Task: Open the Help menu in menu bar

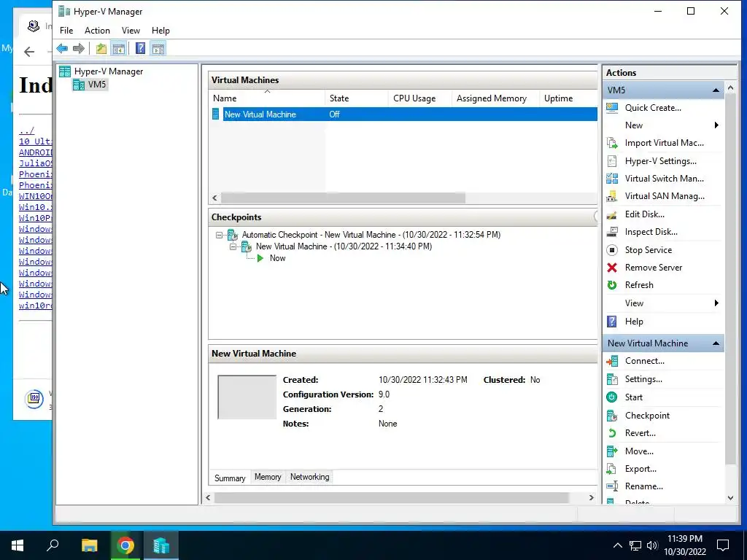Action: pos(160,31)
